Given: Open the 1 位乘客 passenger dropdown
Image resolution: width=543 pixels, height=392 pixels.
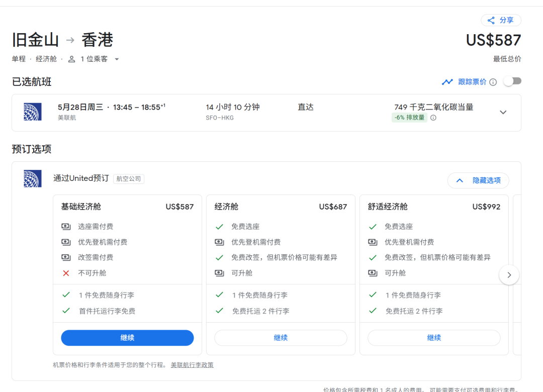Looking at the screenshot, I should (117, 59).
